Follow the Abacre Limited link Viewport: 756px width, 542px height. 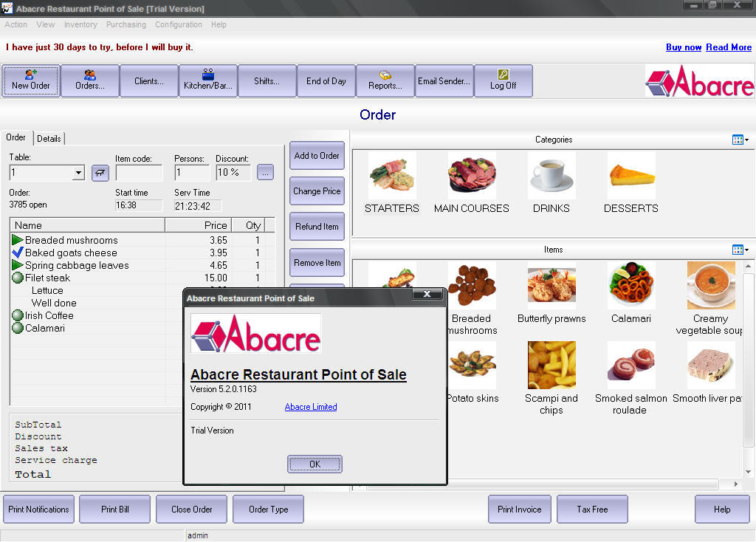pyautogui.click(x=311, y=407)
